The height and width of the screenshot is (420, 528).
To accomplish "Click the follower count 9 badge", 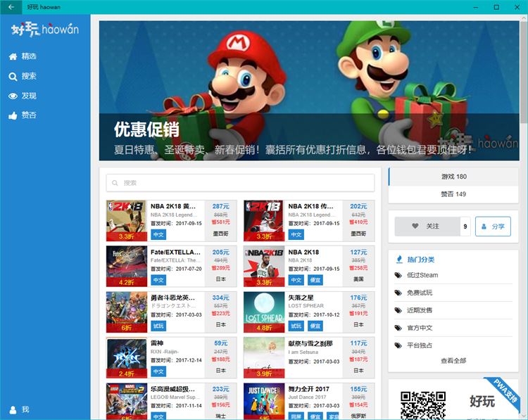I will [x=465, y=227].
